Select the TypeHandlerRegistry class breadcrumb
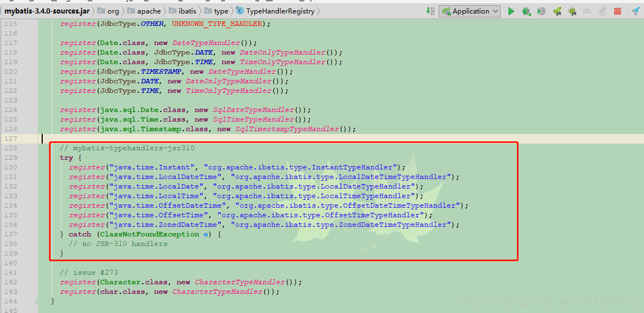 pyautogui.click(x=280, y=11)
